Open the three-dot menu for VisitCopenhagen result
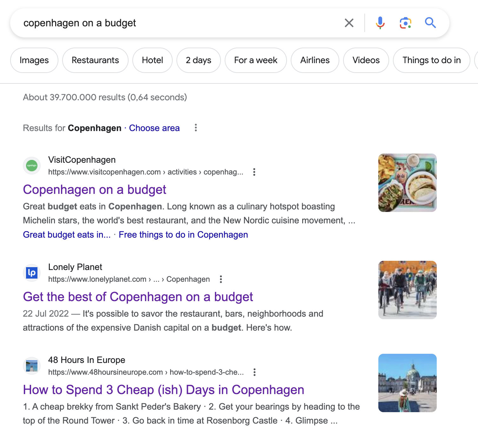Viewport: 478px width, 448px height. (x=254, y=172)
